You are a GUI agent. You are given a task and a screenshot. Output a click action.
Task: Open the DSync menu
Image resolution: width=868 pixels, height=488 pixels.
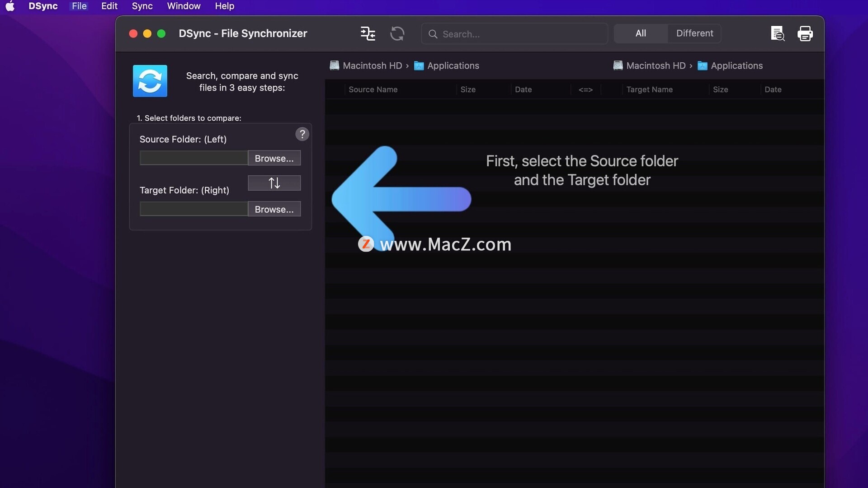(43, 6)
